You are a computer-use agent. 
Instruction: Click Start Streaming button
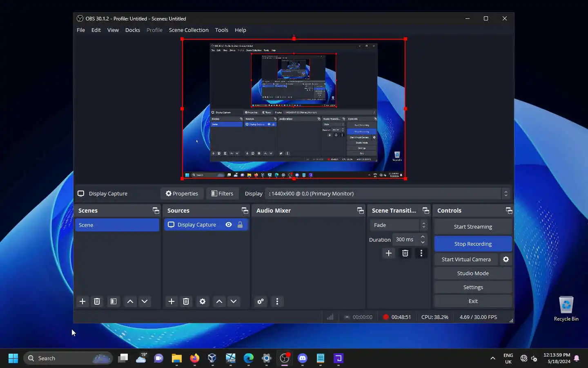tap(473, 227)
